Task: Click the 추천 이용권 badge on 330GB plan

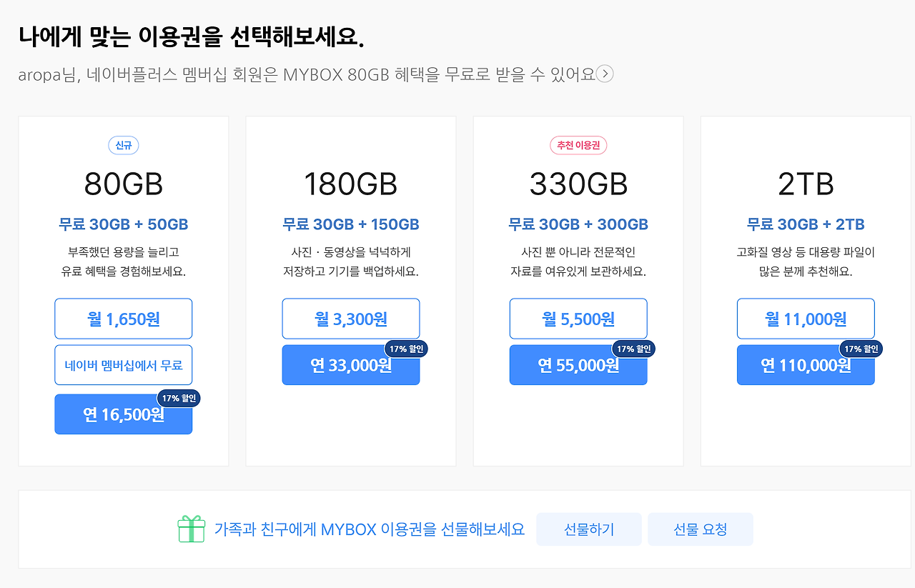Action: click(578, 144)
